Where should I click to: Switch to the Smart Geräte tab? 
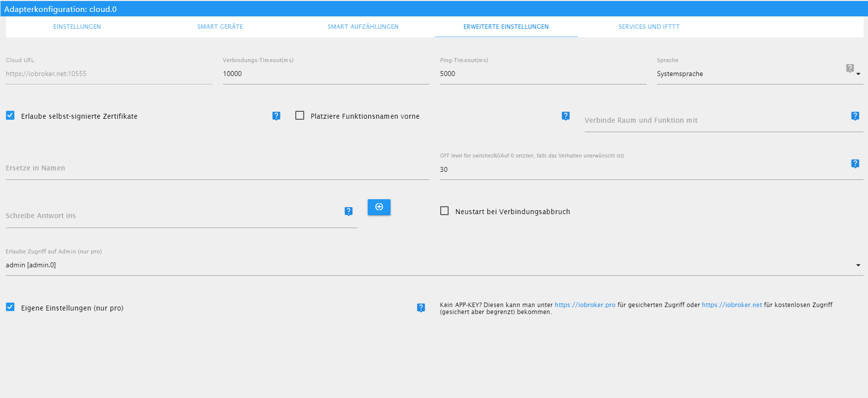(220, 27)
